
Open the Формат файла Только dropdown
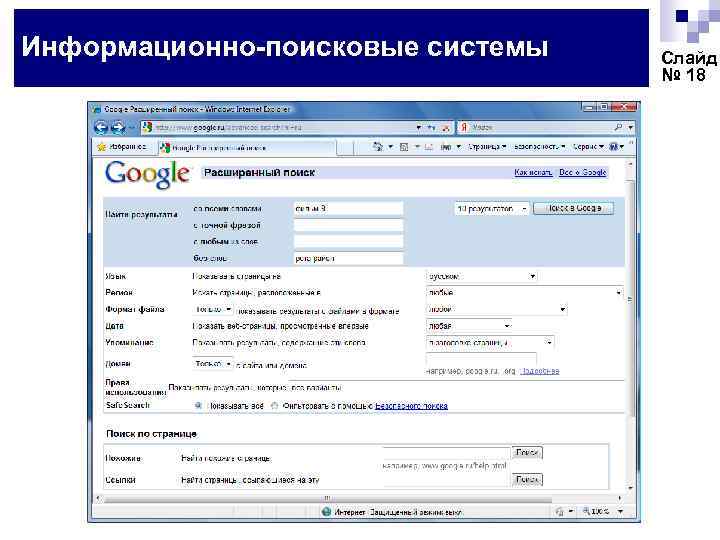click(x=213, y=309)
